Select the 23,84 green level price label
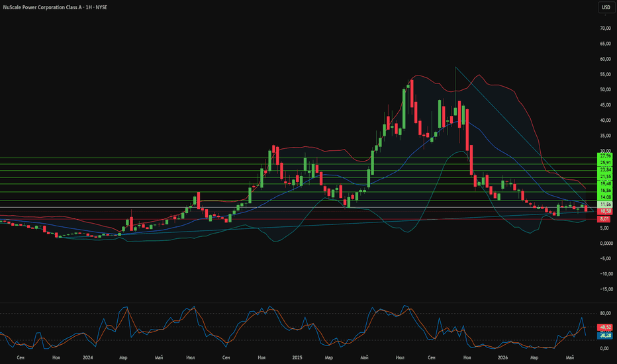 [x=605, y=170]
